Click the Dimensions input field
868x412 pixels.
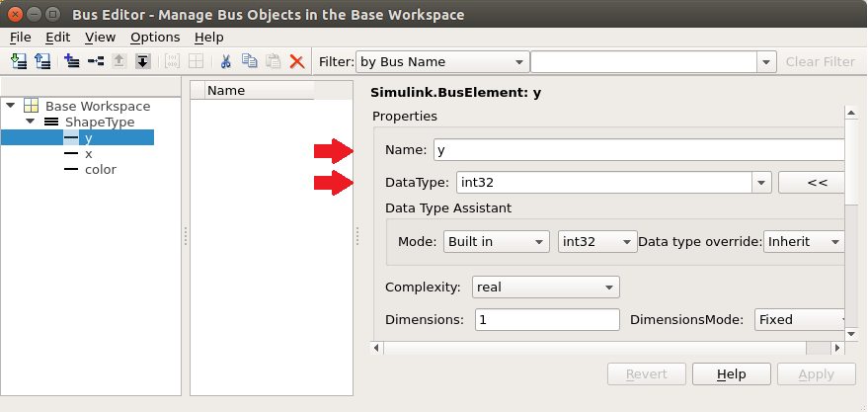[547, 319]
